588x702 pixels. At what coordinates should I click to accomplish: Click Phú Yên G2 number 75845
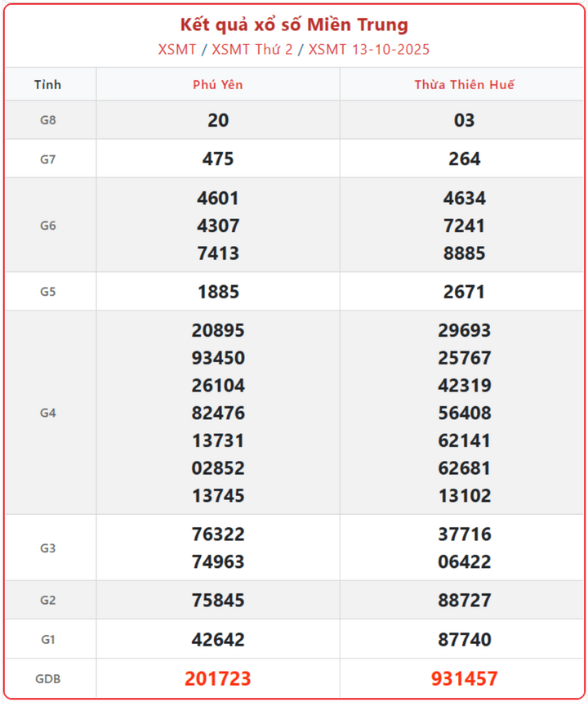[218, 601]
